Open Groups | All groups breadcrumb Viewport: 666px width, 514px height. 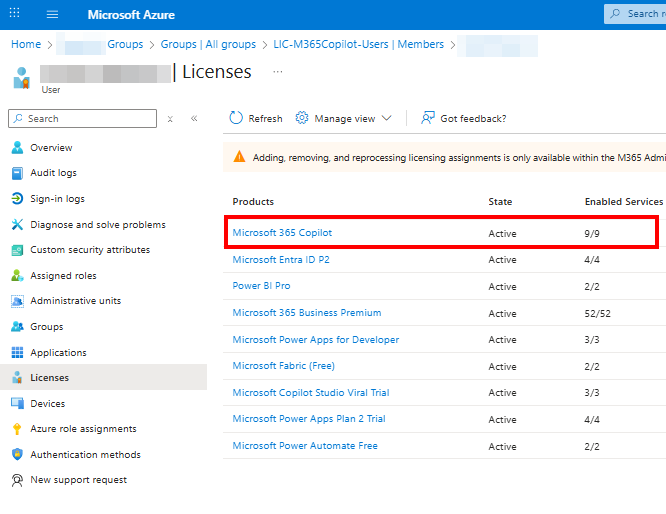pyautogui.click(x=208, y=44)
